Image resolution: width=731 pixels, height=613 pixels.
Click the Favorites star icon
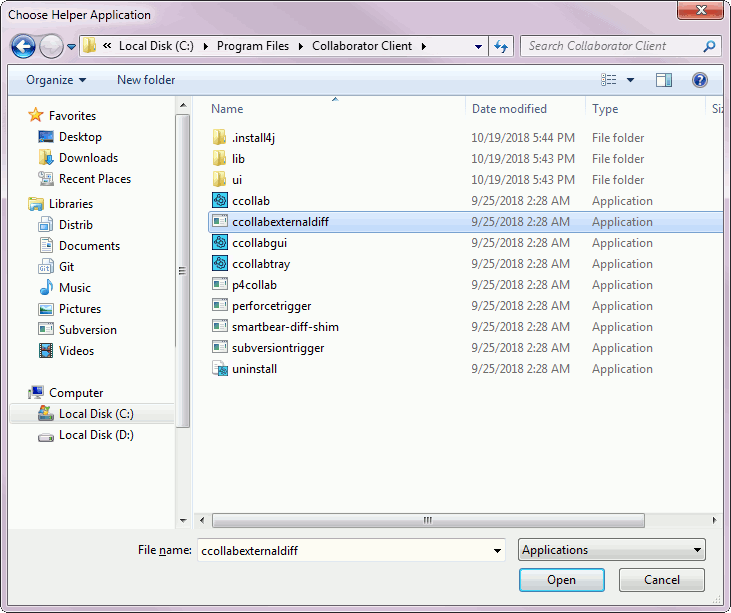pos(35,115)
